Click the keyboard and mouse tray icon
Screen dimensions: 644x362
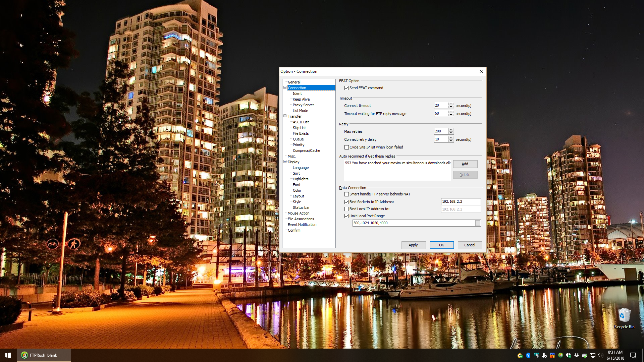click(x=536, y=355)
